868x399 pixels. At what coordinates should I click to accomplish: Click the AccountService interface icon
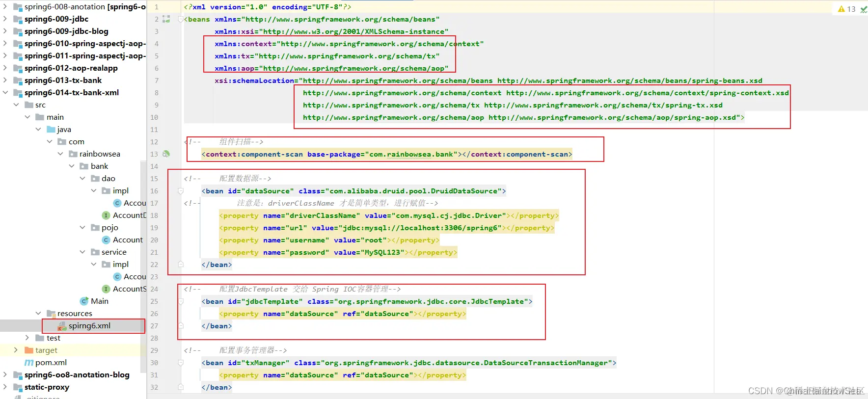click(106, 289)
